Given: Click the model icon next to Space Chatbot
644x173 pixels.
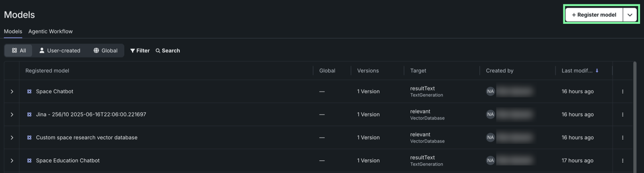Looking at the screenshot, I should [x=29, y=92].
